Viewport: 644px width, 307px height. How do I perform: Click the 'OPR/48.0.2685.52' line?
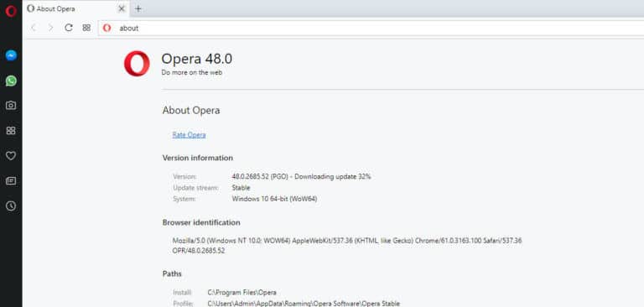pos(199,251)
